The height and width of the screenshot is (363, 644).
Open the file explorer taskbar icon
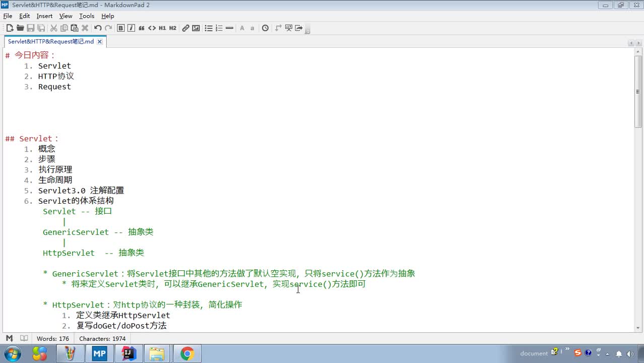tap(158, 353)
